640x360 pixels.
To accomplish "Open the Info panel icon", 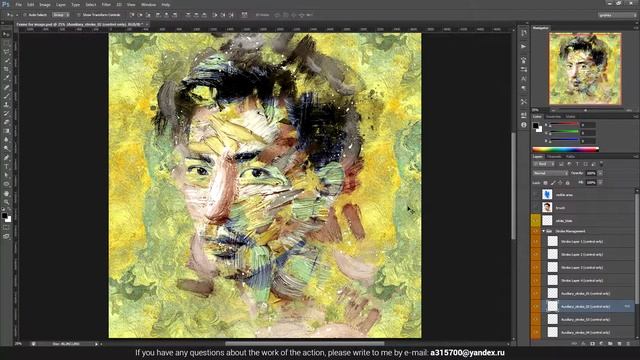I will [x=524, y=125].
